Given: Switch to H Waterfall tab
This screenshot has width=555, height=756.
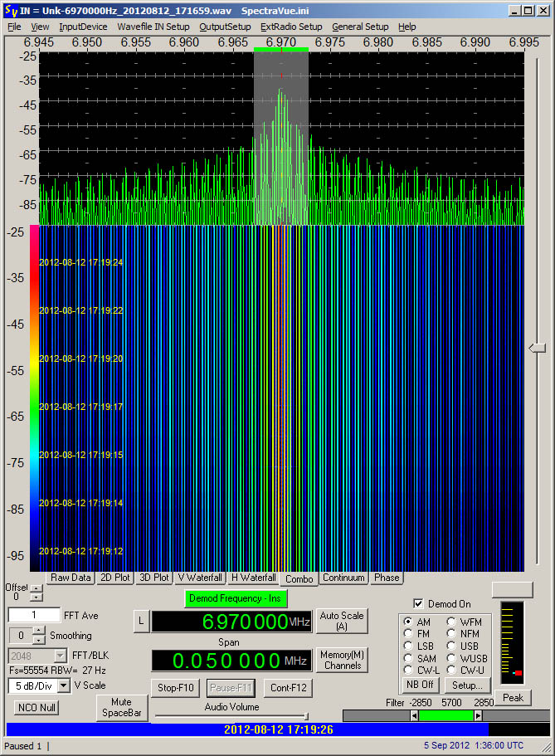Looking at the screenshot, I should [254, 578].
